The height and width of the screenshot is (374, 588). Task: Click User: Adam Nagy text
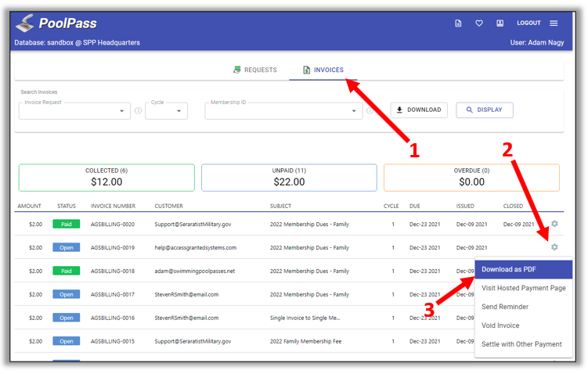click(536, 43)
